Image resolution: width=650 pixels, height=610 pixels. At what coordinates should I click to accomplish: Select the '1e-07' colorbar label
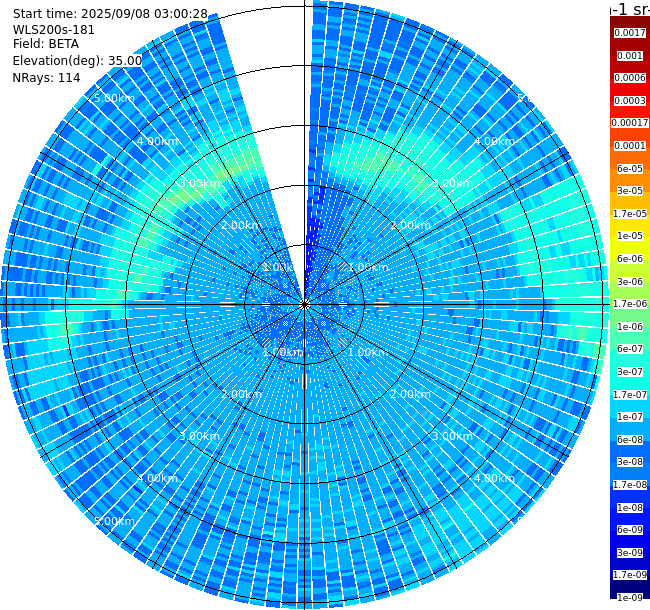pos(630,417)
